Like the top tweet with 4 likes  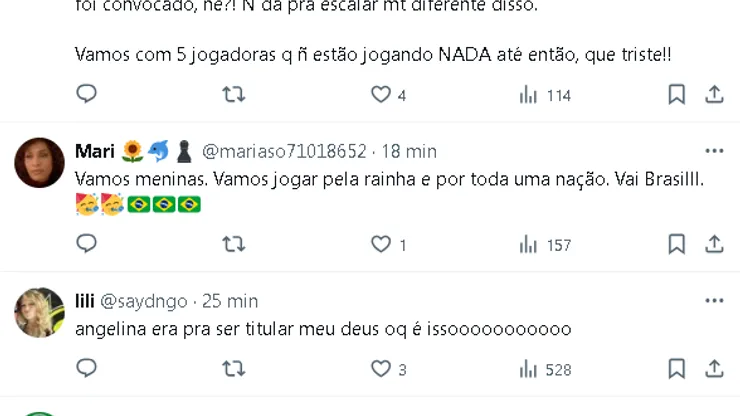click(x=381, y=95)
